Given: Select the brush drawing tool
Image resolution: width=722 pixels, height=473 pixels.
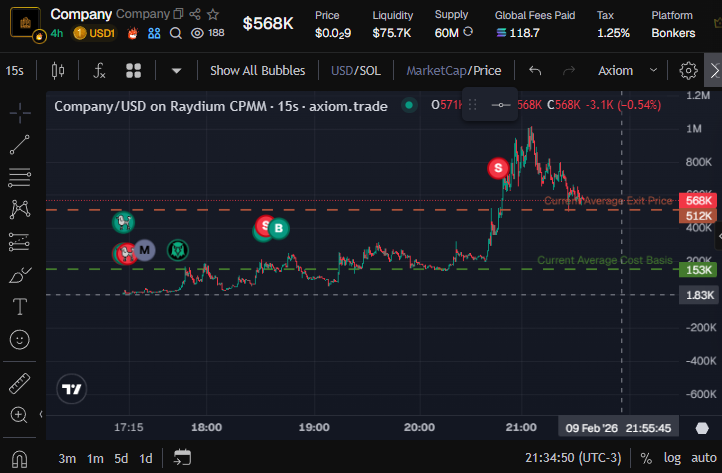Looking at the screenshot, I should coord(20,275).
